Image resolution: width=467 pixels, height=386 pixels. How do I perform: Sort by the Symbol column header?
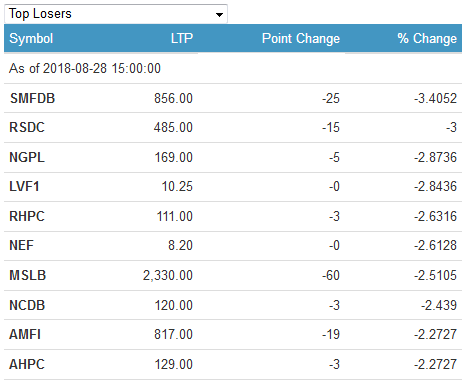[31, 39]
